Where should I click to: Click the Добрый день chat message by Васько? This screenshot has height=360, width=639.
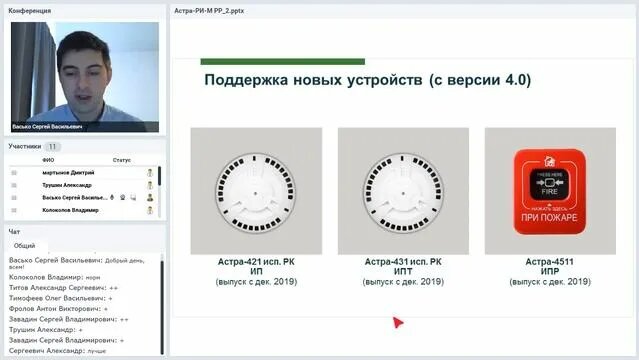pyautogui.click(x=77, y=263)
